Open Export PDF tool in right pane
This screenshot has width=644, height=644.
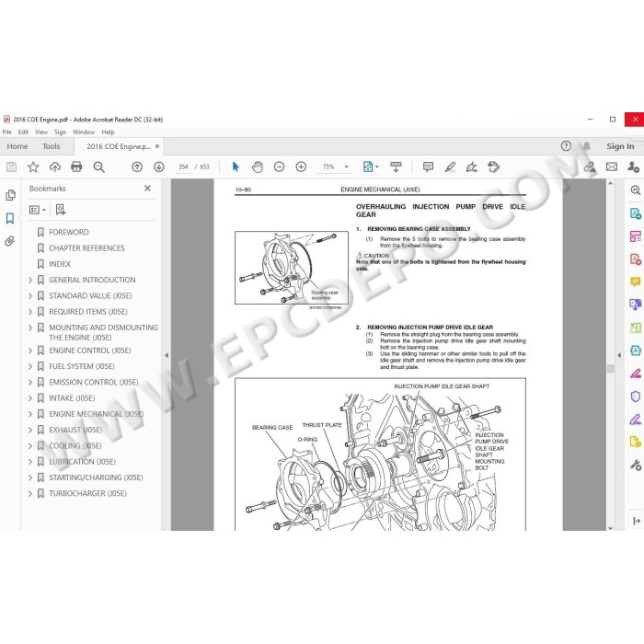[636, 213]
